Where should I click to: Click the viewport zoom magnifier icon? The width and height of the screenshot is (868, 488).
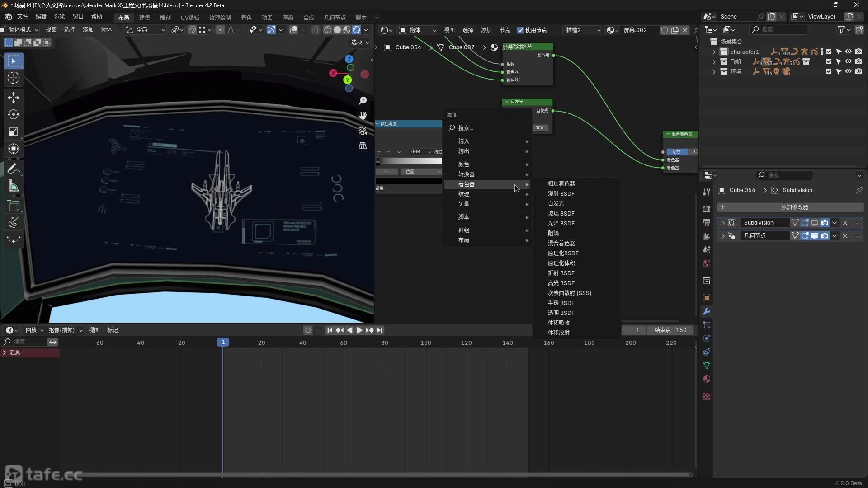click(x=363, y=100)
